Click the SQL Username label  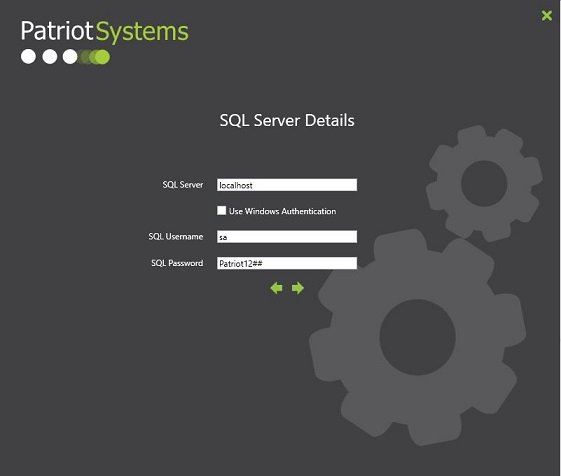coord(176,237)
